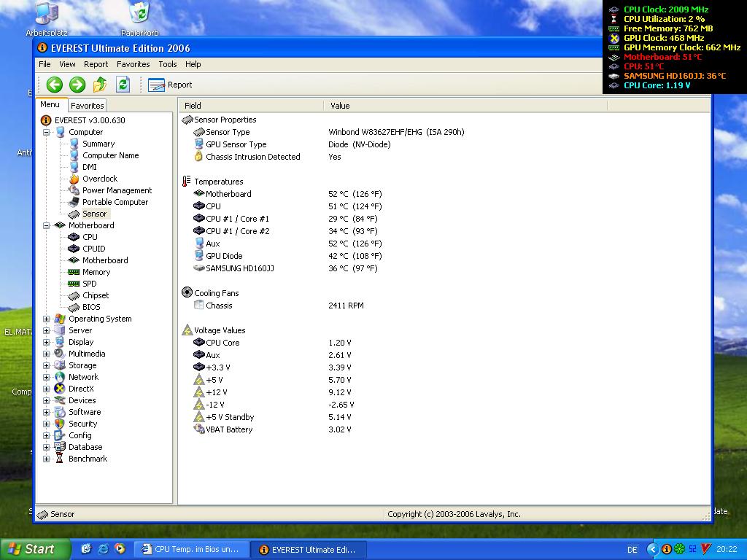
Task: Expand the Operating System node
Action: (x=46, y=319)
